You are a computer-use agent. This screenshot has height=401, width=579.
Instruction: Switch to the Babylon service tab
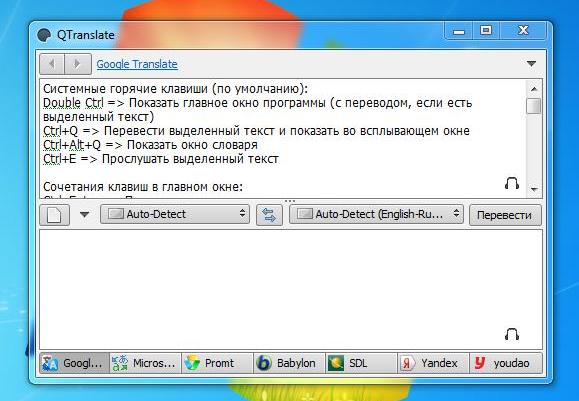pos(289,363)
